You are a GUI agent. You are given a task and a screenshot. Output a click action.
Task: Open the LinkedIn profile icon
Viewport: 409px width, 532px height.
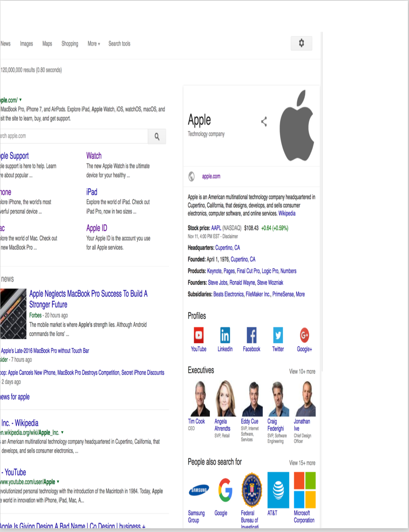pyautogui.click(x=225, y=335)
